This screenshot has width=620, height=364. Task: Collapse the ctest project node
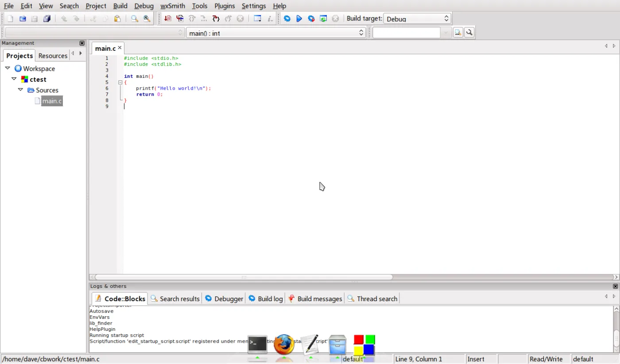coord(14,79)
